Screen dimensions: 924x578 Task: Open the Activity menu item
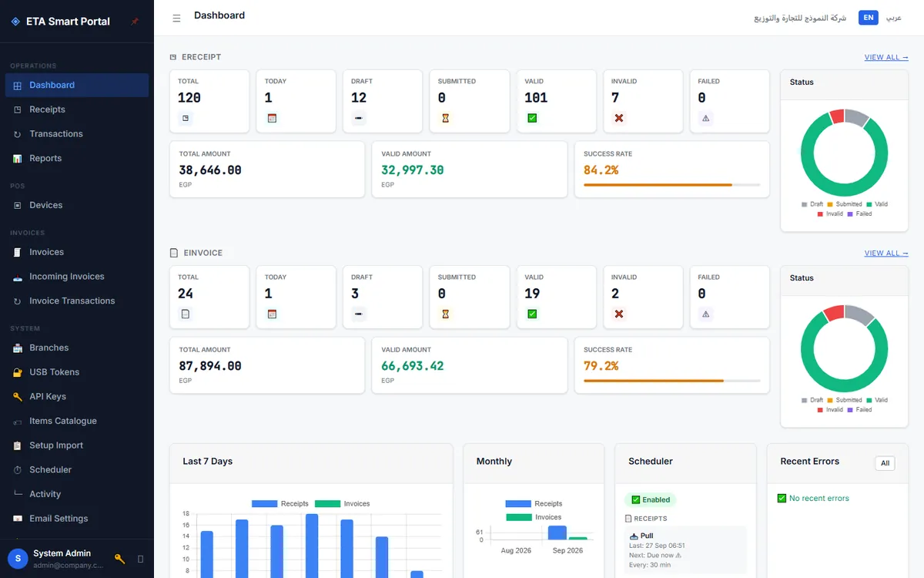tap(77, 494)
